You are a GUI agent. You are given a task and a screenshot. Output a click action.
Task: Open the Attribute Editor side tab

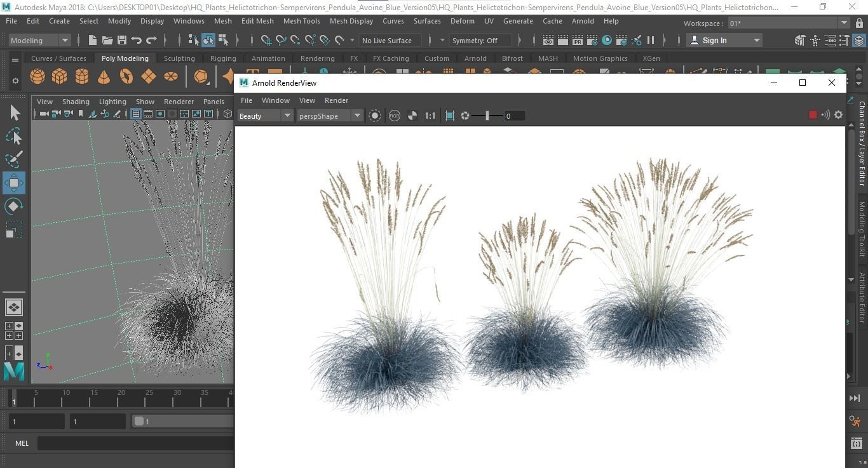coord(862,297)
